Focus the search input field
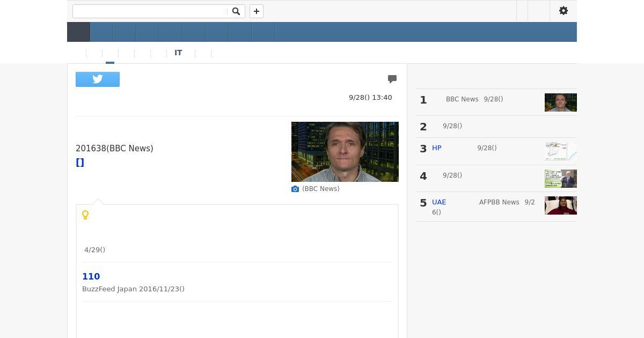 [x=150, y=11]
